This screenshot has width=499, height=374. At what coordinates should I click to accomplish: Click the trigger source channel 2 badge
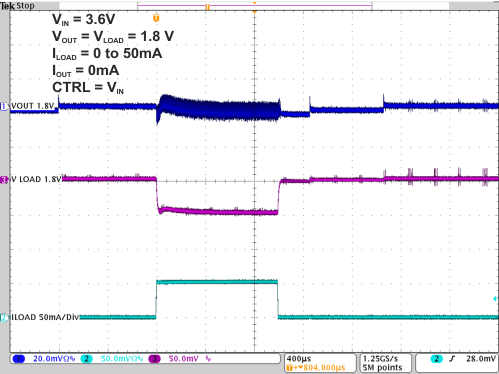pyautogui.click(x=436, y=359)
